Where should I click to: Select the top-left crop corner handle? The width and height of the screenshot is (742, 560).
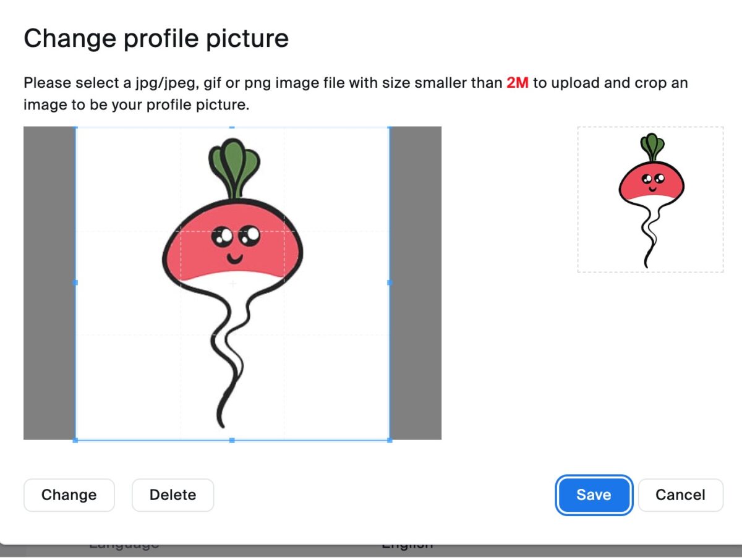click(75, 127)
